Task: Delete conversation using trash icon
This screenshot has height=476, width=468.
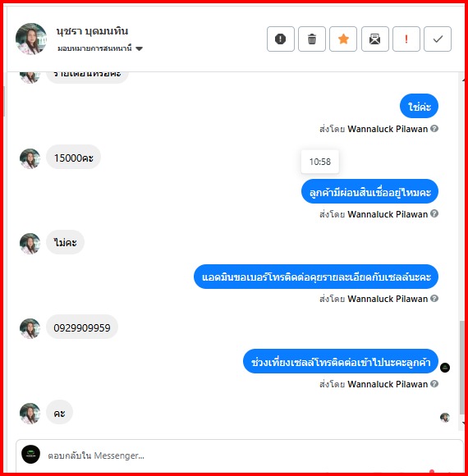Action: [312, 39]
